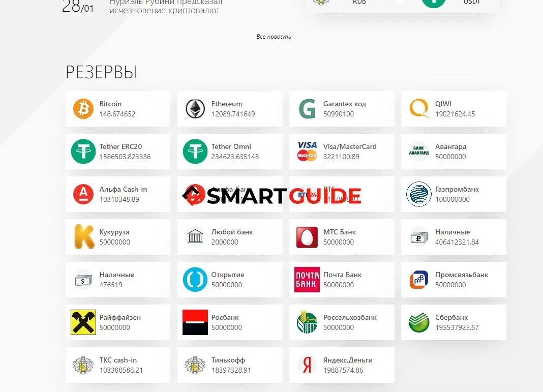Click the Альфа Cash-in tile
The height and width of the screenshot is (392, 543).
click(x=117, y=194)
